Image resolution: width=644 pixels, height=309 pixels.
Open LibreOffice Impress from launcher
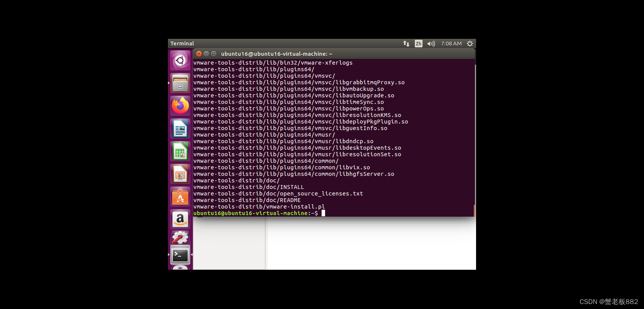tap(180, 174)
